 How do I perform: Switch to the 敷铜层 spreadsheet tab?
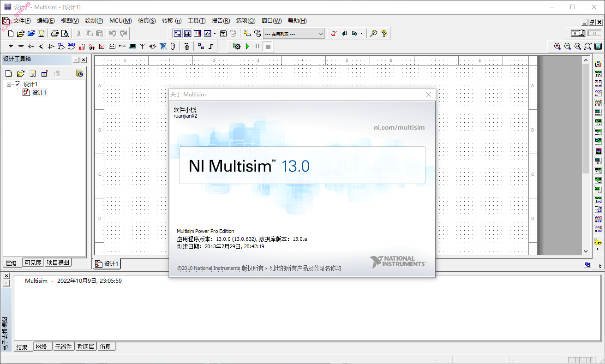(86, 346)
